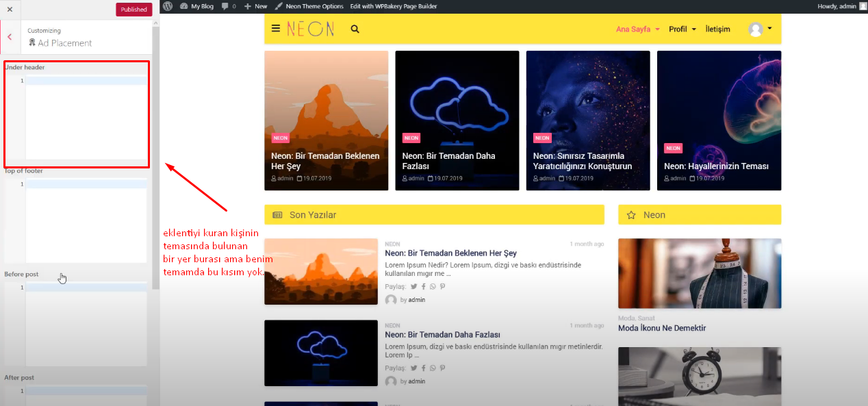Click mannequin thumbnail in Neon sidebar widget
The height and width of the screenshot is (406, 868).
coord(700,273)
